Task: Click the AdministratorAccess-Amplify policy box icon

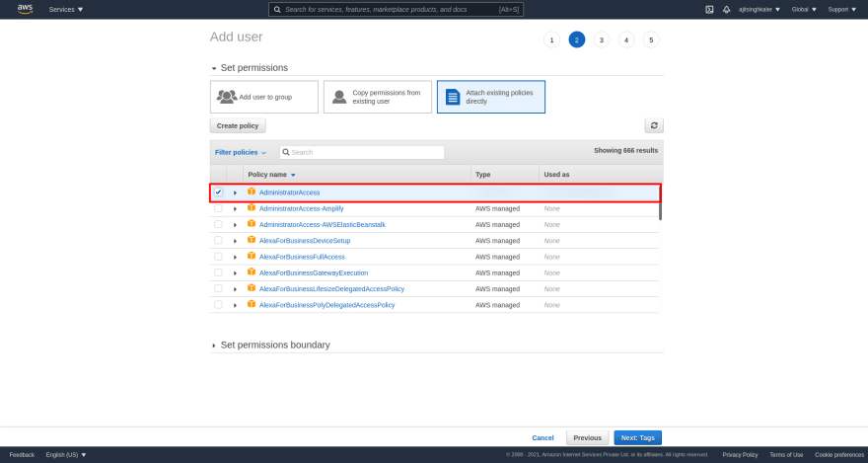Action: click(252, 208)
